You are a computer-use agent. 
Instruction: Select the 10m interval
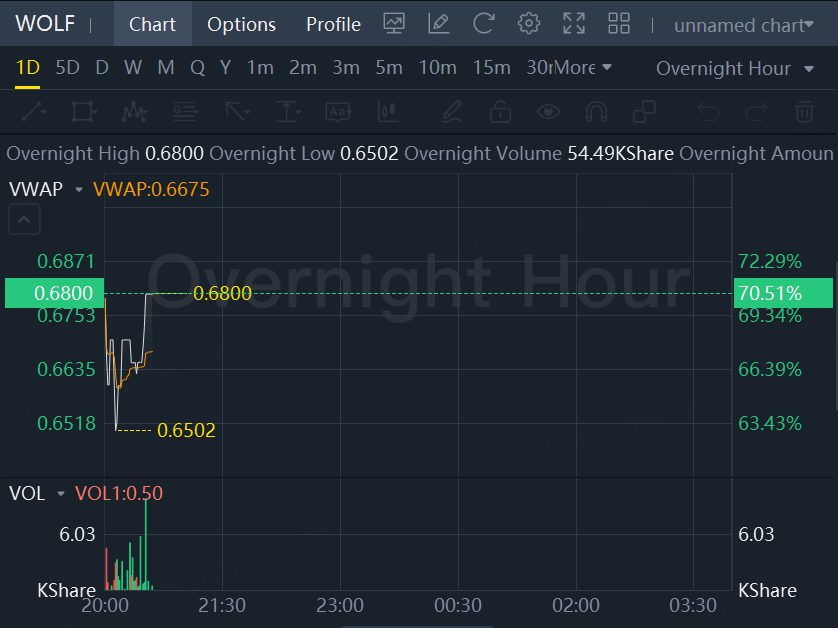438,68
